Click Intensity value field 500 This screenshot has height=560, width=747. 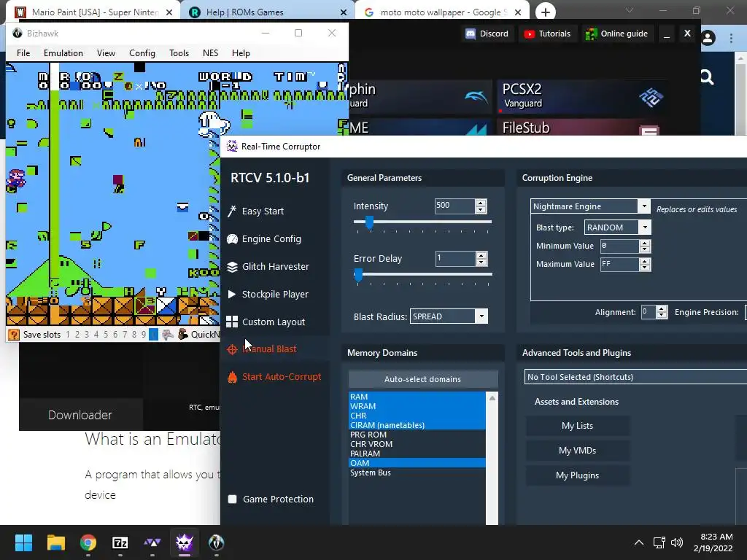[x=455, y=206]
